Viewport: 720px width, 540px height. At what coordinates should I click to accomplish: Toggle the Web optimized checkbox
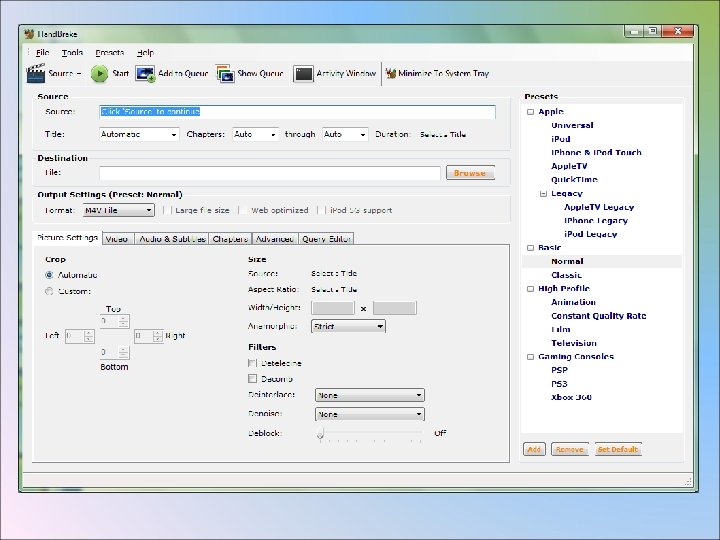click(243, 210)
